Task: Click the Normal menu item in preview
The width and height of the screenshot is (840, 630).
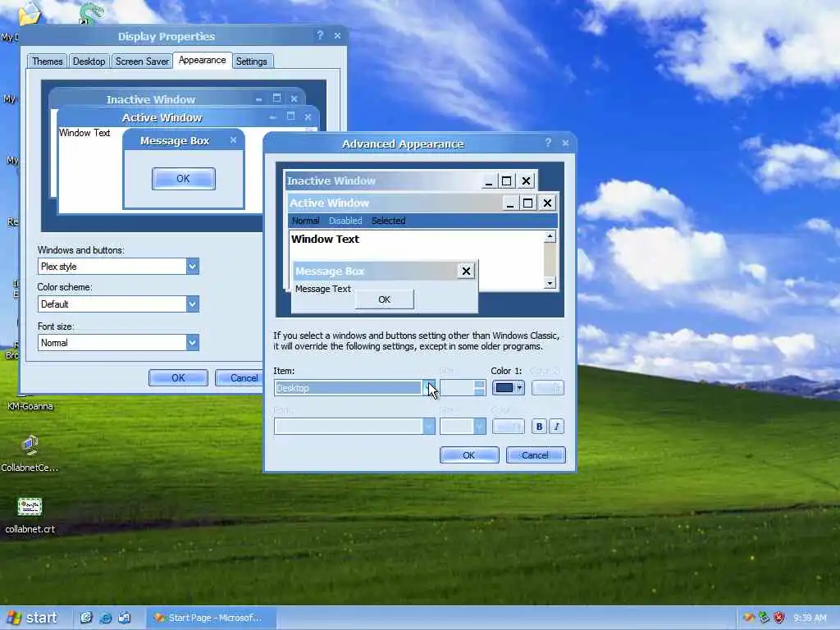Action: pos(305,221)
